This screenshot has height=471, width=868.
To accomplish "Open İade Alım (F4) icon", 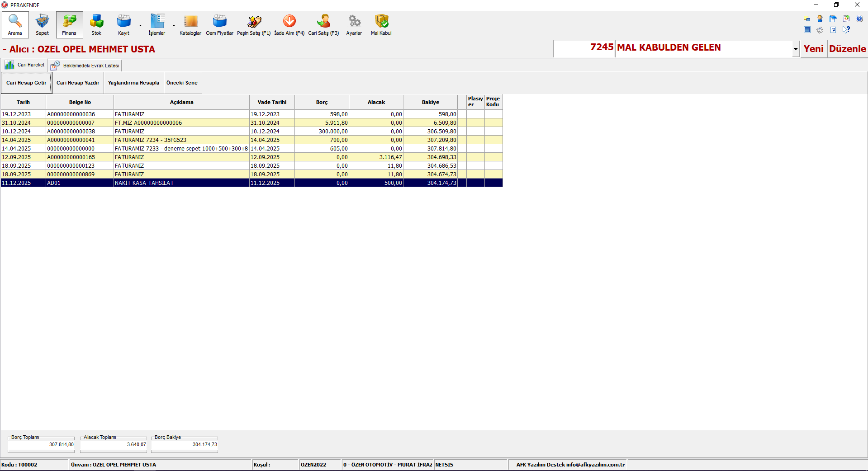I will (289, 24).
